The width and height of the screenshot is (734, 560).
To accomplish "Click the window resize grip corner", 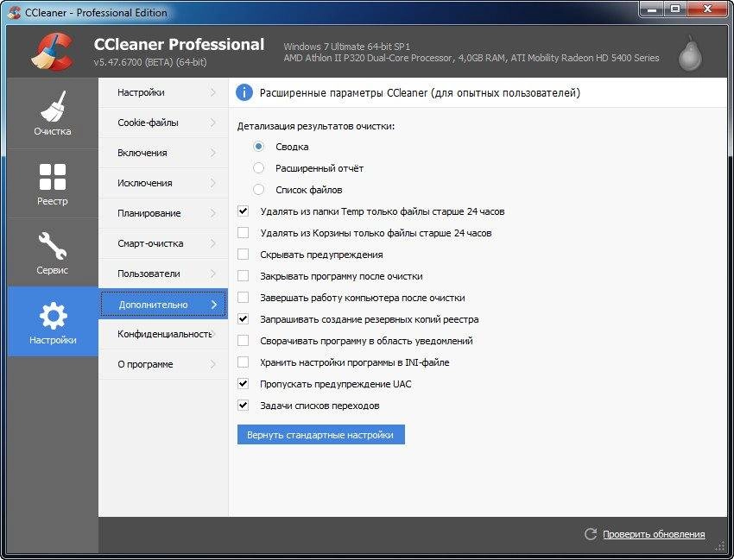I will tap(720, 546).
